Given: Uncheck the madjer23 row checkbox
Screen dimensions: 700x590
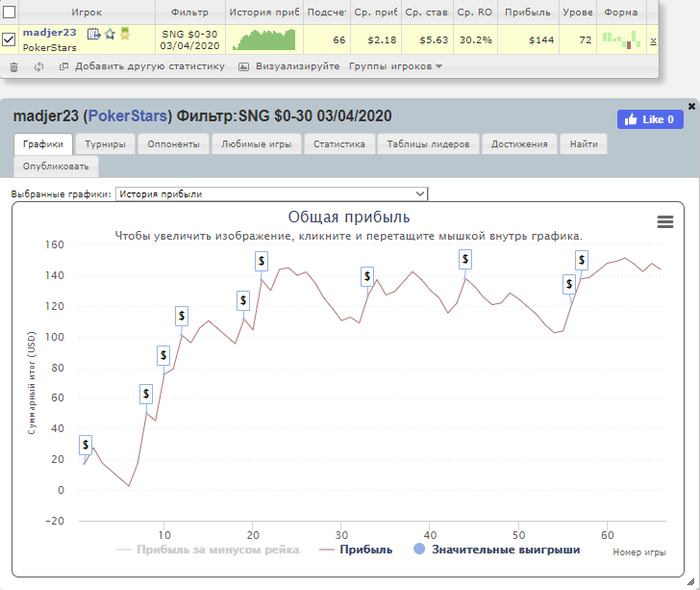Looking at the screenshot, I should 9,40.
